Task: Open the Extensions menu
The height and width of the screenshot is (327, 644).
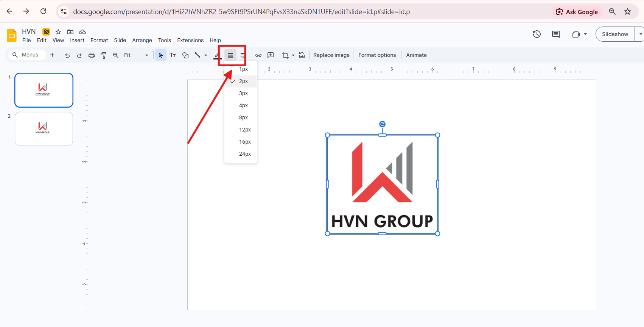Action: coord(190,40)
